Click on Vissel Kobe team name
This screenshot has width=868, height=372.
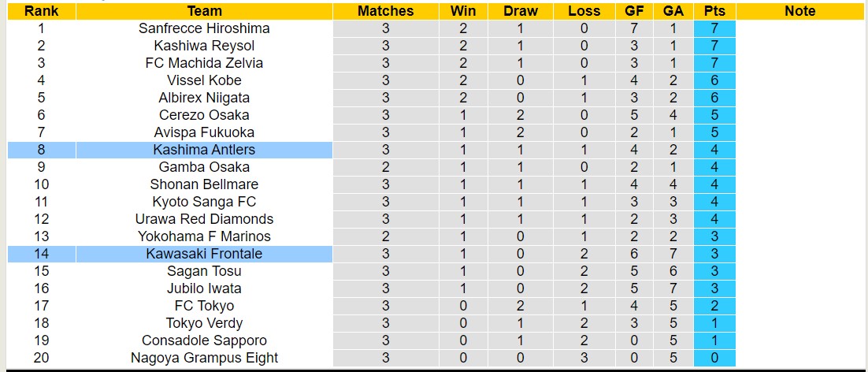204,80
